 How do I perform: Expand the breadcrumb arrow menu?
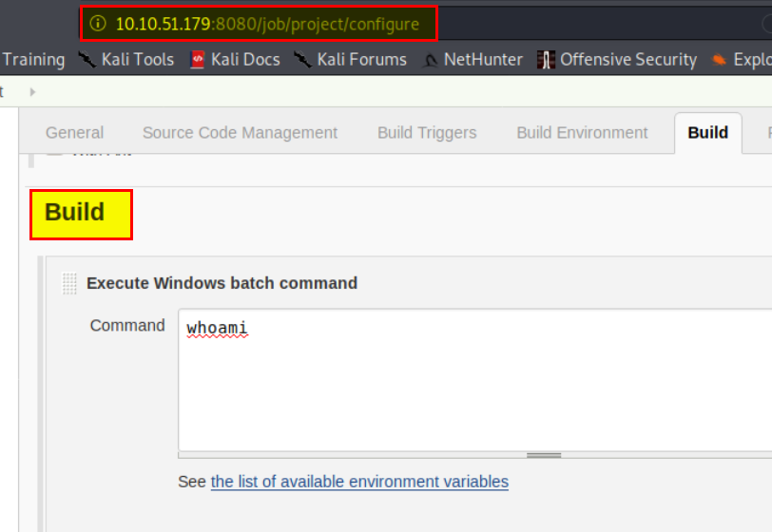click(x=33, y=92)
